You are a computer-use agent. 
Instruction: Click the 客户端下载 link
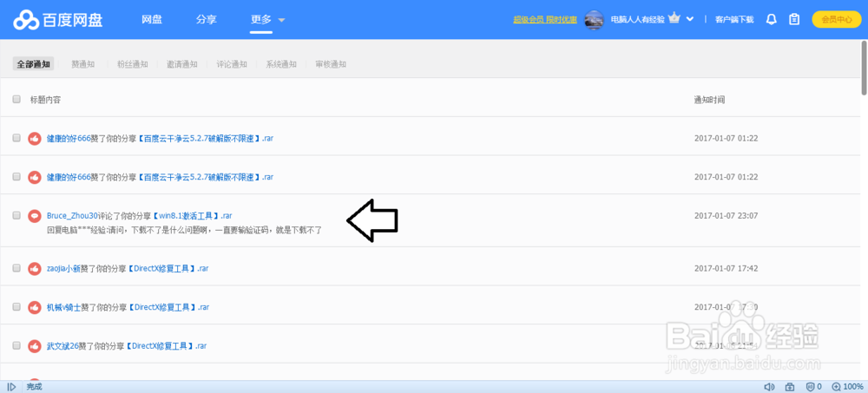734,19
